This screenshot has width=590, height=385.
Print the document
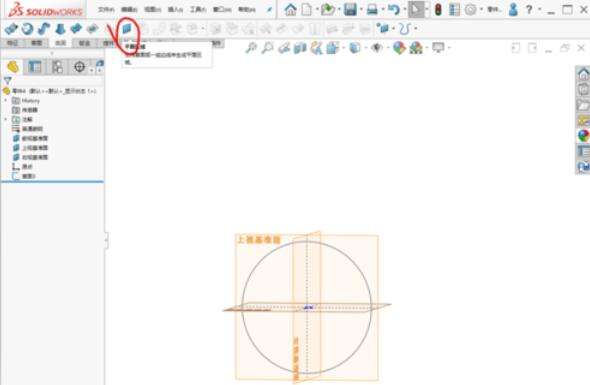coord(372,9)
